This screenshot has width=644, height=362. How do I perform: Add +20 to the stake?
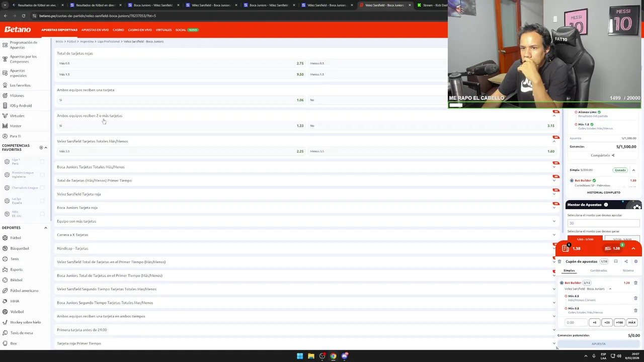tap(607, 323)
